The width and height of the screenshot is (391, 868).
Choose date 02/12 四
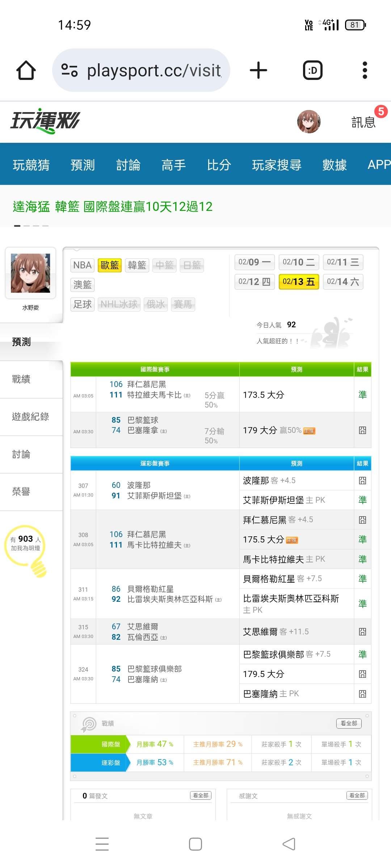coord(255,282)
